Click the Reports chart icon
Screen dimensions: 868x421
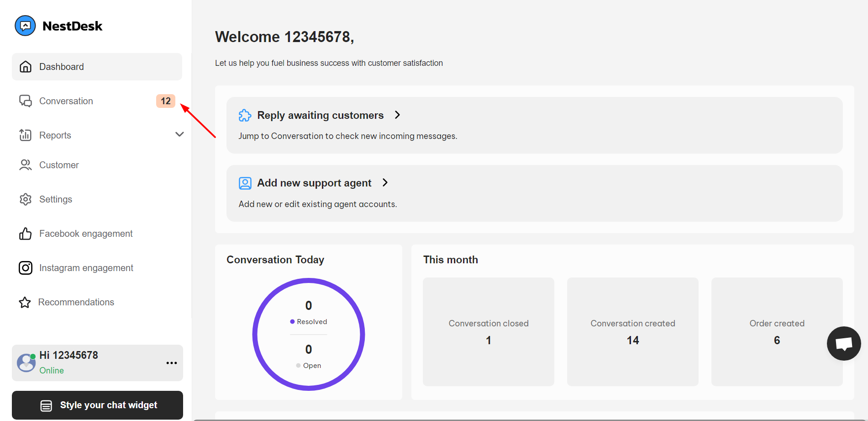tap(26, 135)
